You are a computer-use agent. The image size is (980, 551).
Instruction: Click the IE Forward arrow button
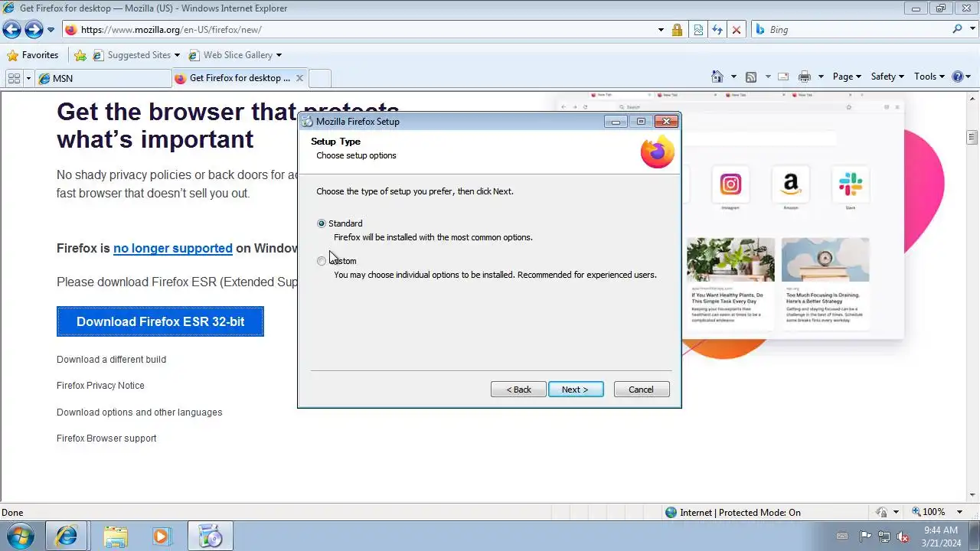[x=34, y=30]
